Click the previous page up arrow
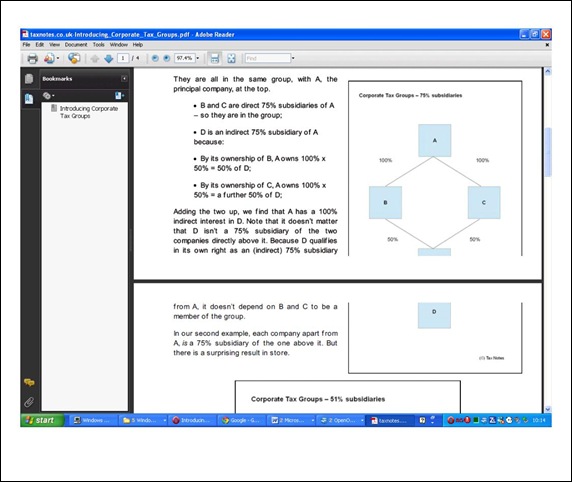This screenshot has width=572, height=482. (x=94, y=58)
